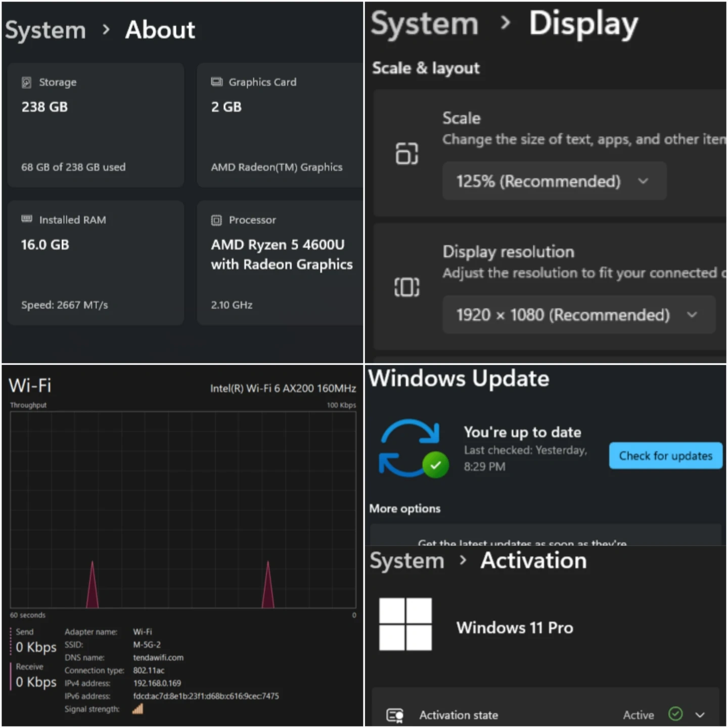This screenshot has width=728, height=728.
Task: Click the Activation state certificate icon
Action: click(x=395, y=715)
